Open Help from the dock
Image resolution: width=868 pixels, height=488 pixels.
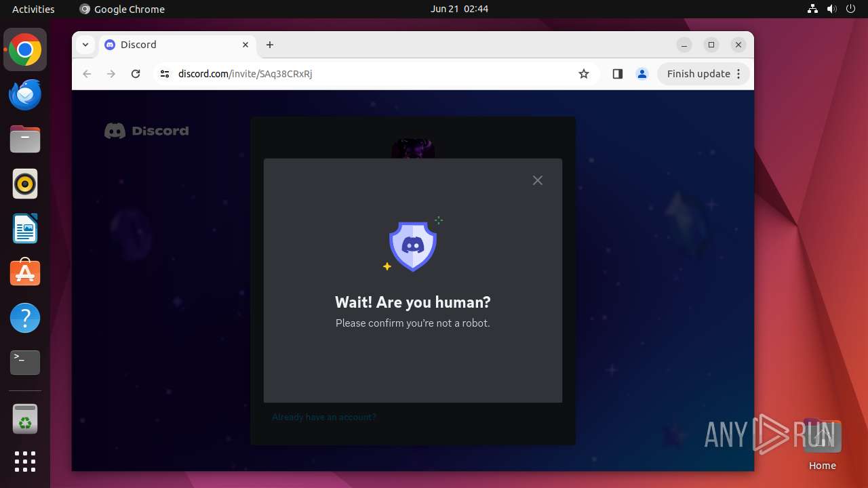point(25,318)
